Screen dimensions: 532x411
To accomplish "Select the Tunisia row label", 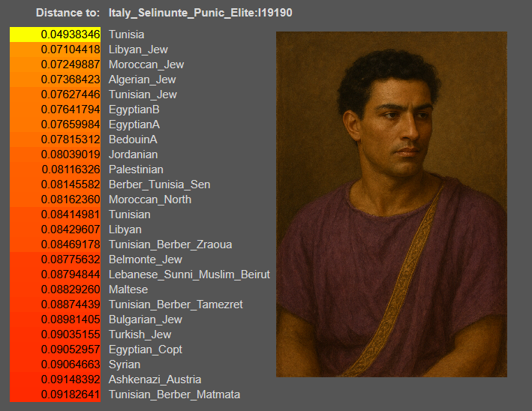I will 126,34.
